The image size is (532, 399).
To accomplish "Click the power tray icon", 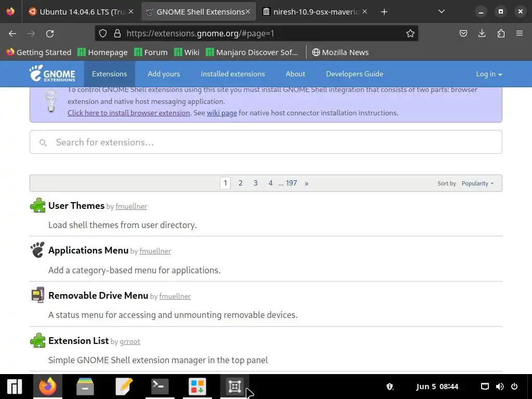I will [x=514, y=387].
